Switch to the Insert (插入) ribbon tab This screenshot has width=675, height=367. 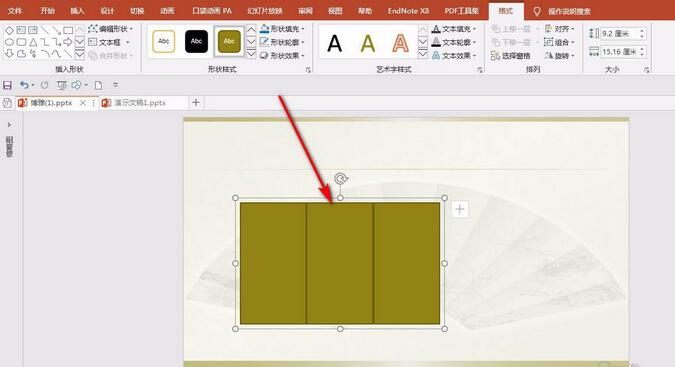pos(77,11)
